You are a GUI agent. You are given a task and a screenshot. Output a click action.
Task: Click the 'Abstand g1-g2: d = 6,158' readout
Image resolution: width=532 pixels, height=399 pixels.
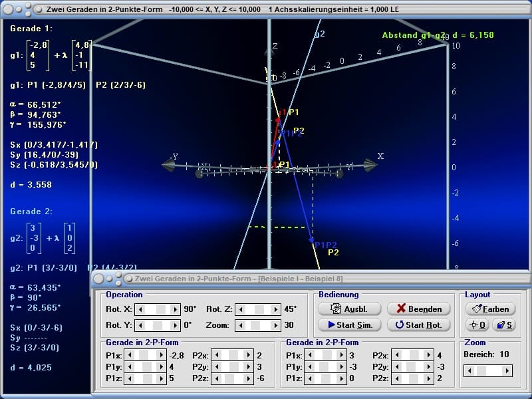click(x=438, y=35)
